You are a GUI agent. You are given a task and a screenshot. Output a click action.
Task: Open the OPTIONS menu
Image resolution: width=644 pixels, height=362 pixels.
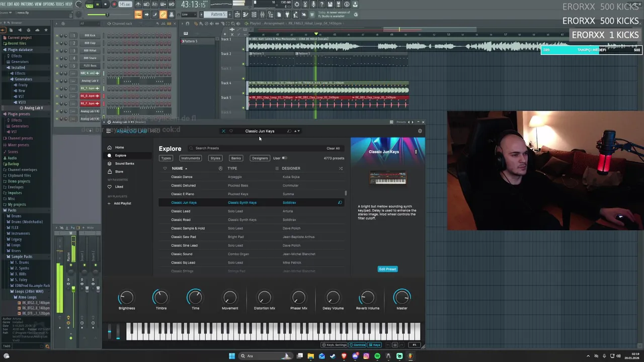tap(48, 4)
